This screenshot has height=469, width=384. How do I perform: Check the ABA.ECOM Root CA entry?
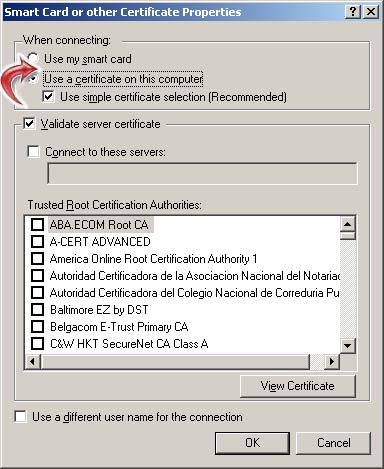tap(37, 224)
